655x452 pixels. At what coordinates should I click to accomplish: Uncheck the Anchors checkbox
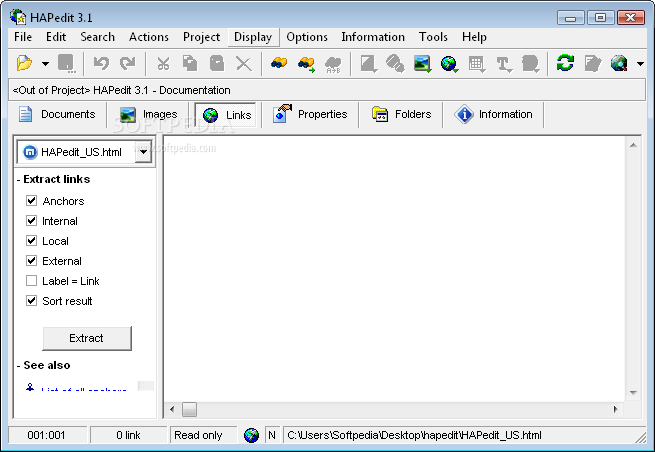31,201
